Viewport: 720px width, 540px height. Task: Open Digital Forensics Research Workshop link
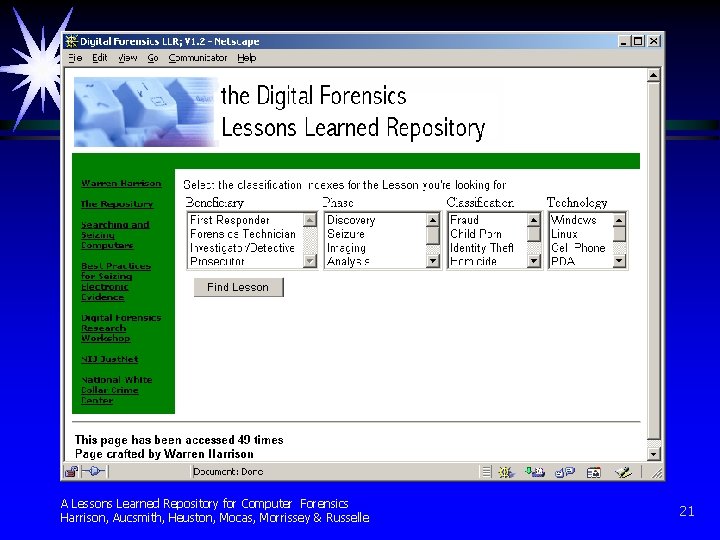tap(121, 328)
